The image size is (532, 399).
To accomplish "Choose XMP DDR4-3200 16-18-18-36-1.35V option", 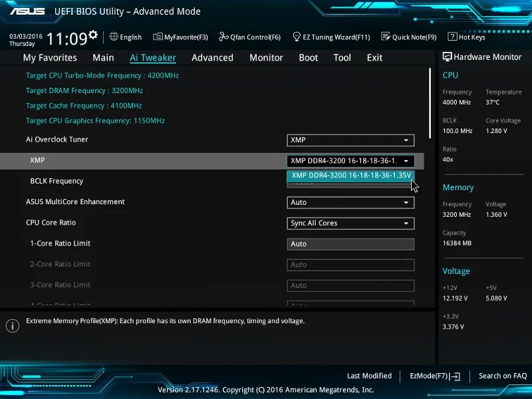I will click(350, 176).
